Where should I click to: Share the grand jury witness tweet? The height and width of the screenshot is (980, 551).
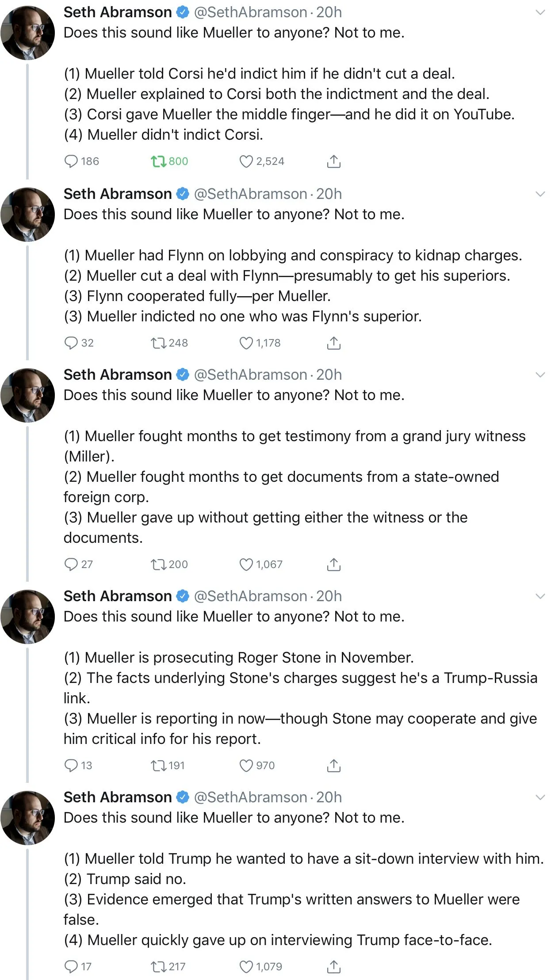click(x=333, y=564)
